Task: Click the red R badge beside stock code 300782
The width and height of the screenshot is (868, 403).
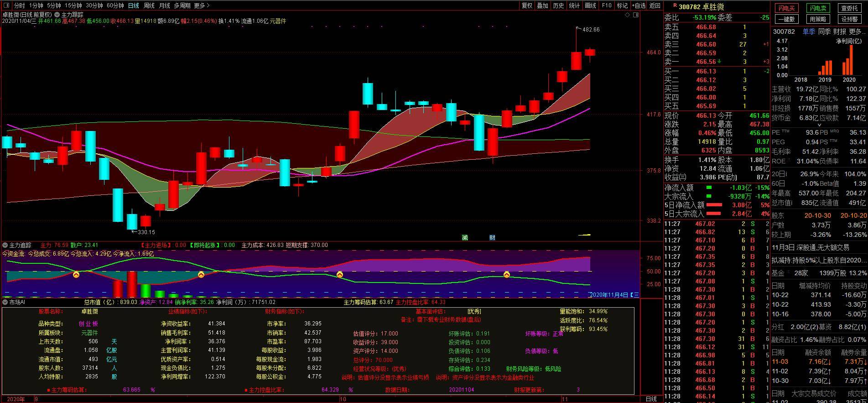Action: coord(675,5)
